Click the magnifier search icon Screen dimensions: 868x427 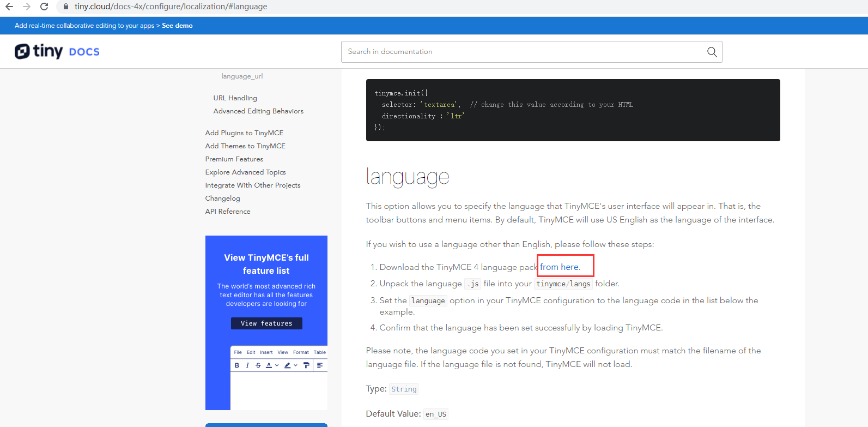tap(712, 52)
